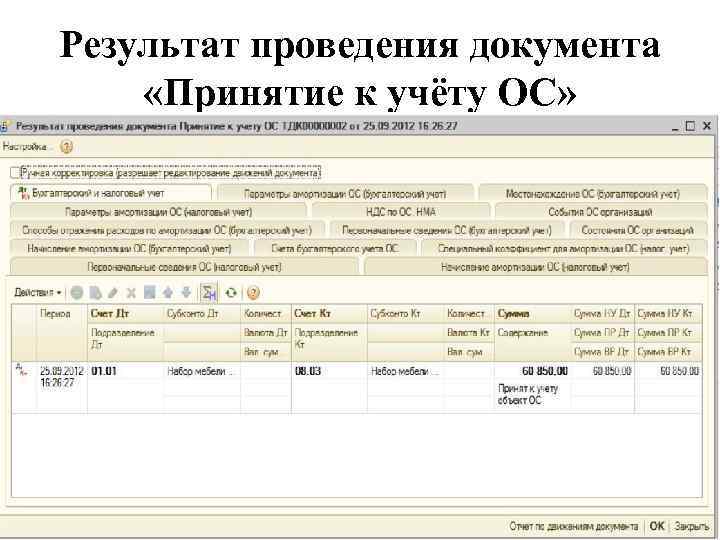Open Параметры амортизации ОС (бухгалтерский учет) tab
The height and width of the screenshot is (540, 720).
[345, 194]
